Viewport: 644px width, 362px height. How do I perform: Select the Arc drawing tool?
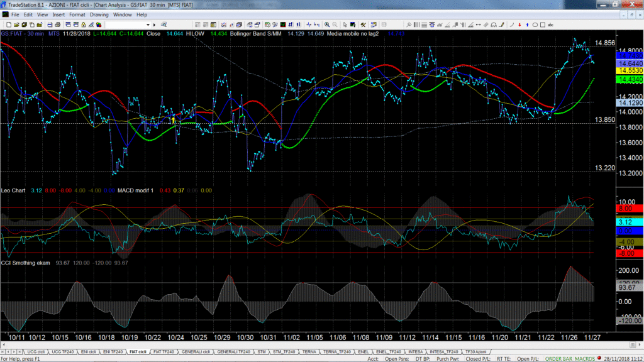click(512, 25)
